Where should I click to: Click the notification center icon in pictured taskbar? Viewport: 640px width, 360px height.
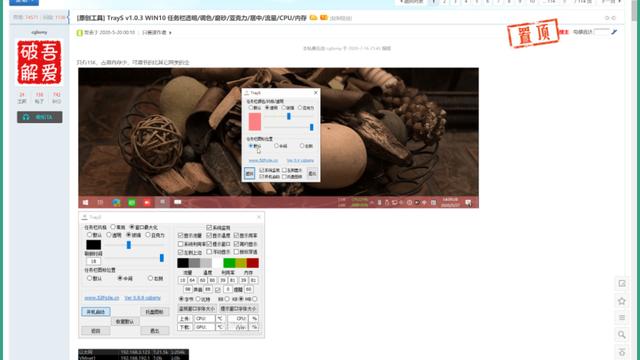469,203
